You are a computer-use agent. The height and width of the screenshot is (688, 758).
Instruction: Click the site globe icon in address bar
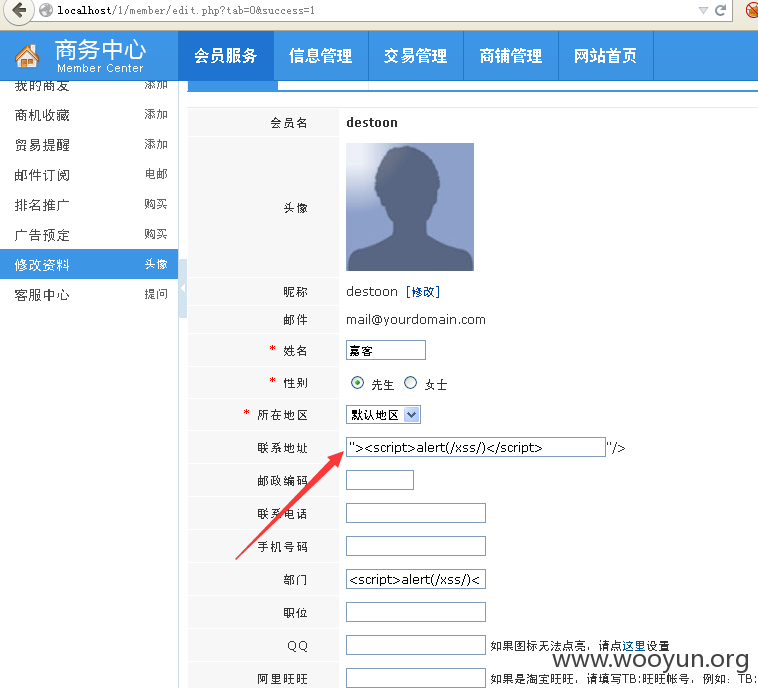click(x=46, y=10)
